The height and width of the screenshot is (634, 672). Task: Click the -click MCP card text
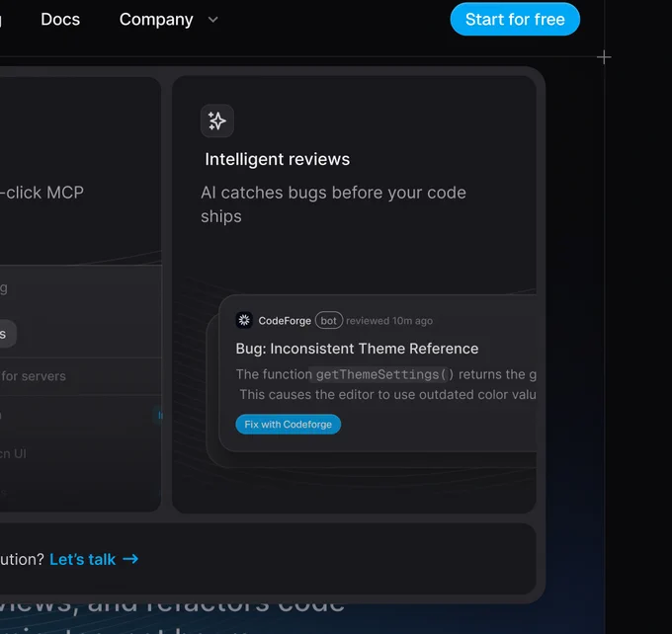point(42,193)
